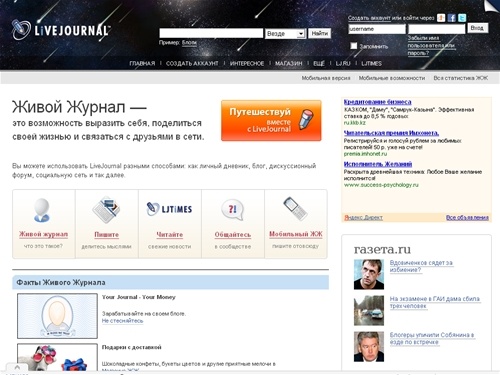Open the Мобильная версия link

pyautogui.click(x=326, y=78)
